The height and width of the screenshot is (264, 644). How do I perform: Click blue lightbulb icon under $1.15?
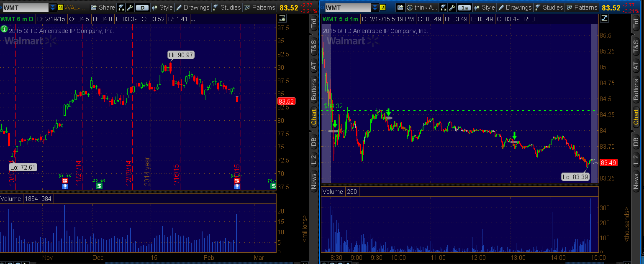point(65,186)
